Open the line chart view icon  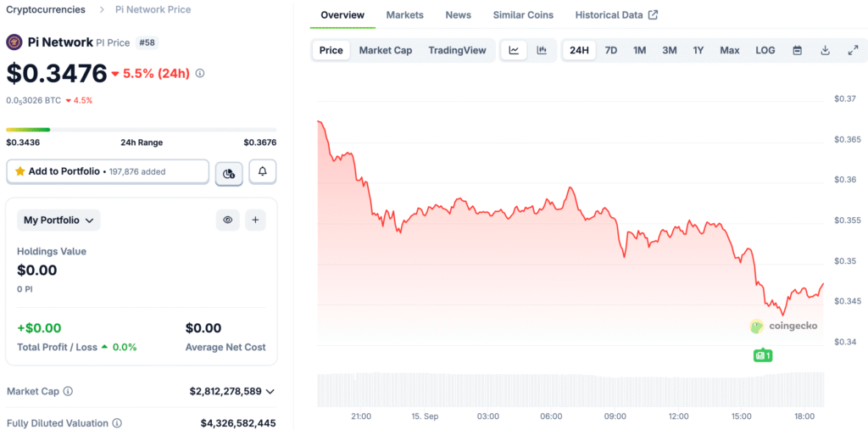click(514, 50)
